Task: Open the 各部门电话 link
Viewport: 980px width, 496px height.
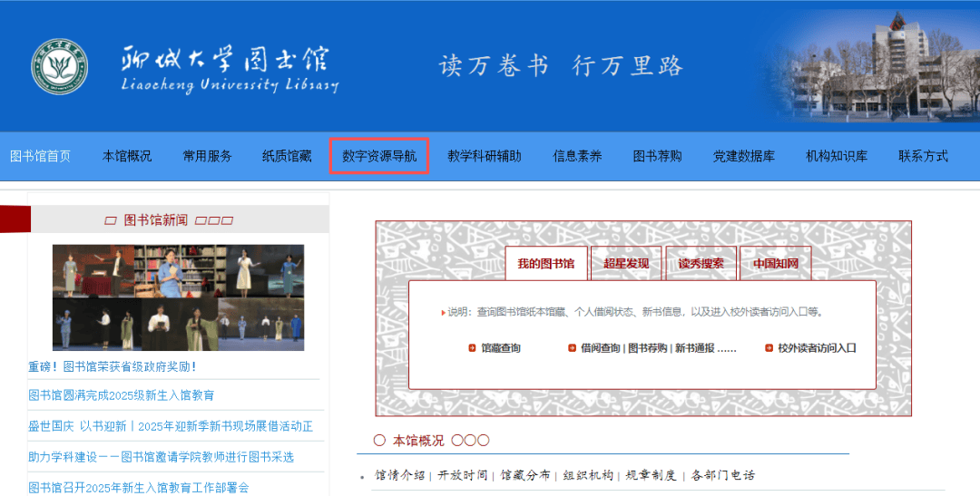Action: (x=723, y=475)
